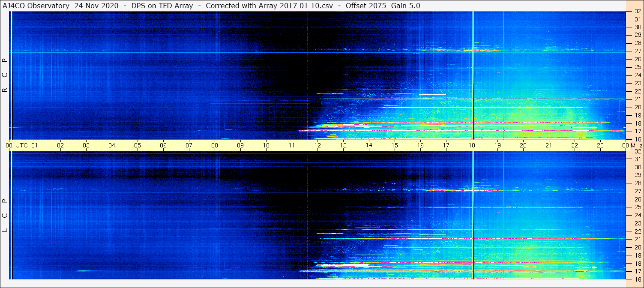Image resolution: width=644 pixels, height=288 pixels.
Task: Click the 12 hour label on UTC axis
Action: pos(318,145)
